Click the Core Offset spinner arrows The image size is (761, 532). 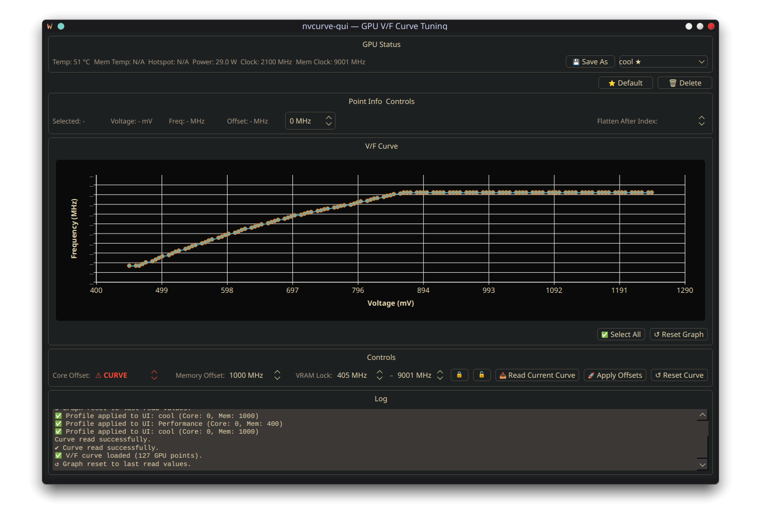pyautogui.click(x=154, y=375)
